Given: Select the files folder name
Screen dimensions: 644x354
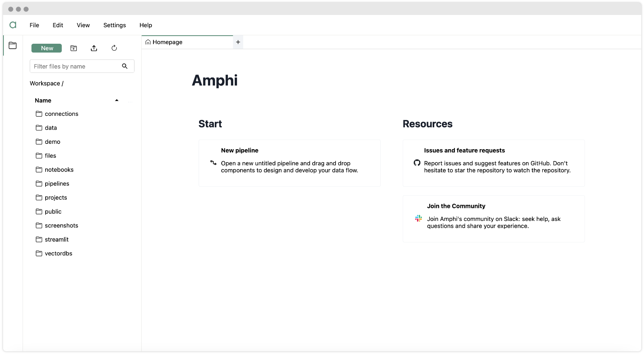Looking at the screenshot, I should tap(50, 156).
